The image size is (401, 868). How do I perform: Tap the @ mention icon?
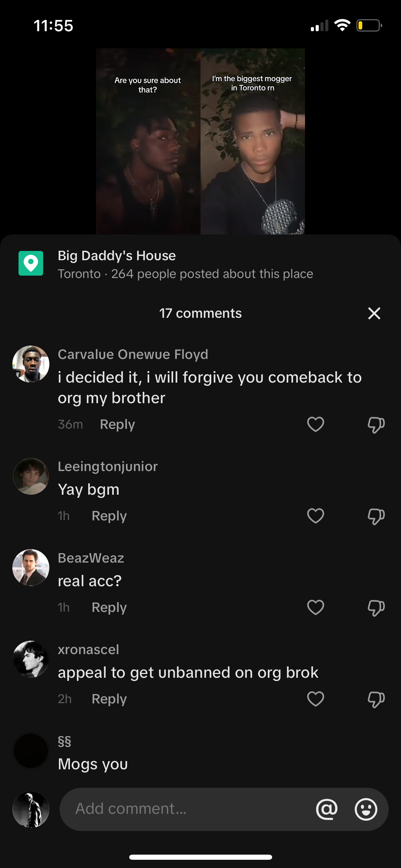pos(327,809)
